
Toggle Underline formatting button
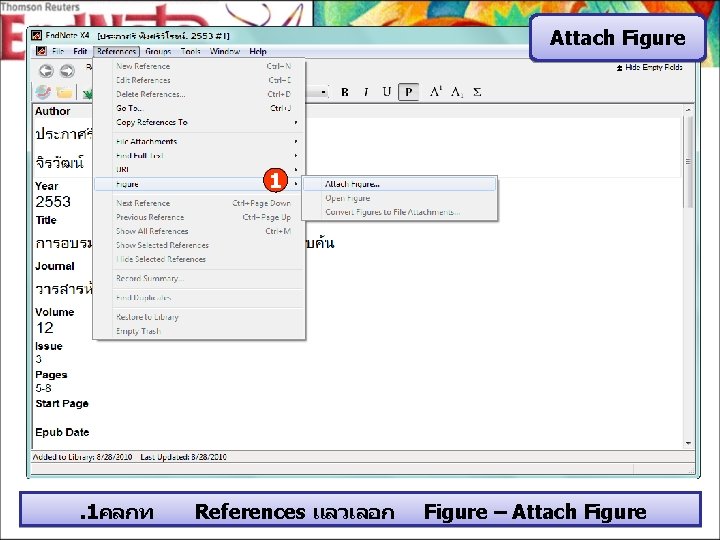(387, 92)
